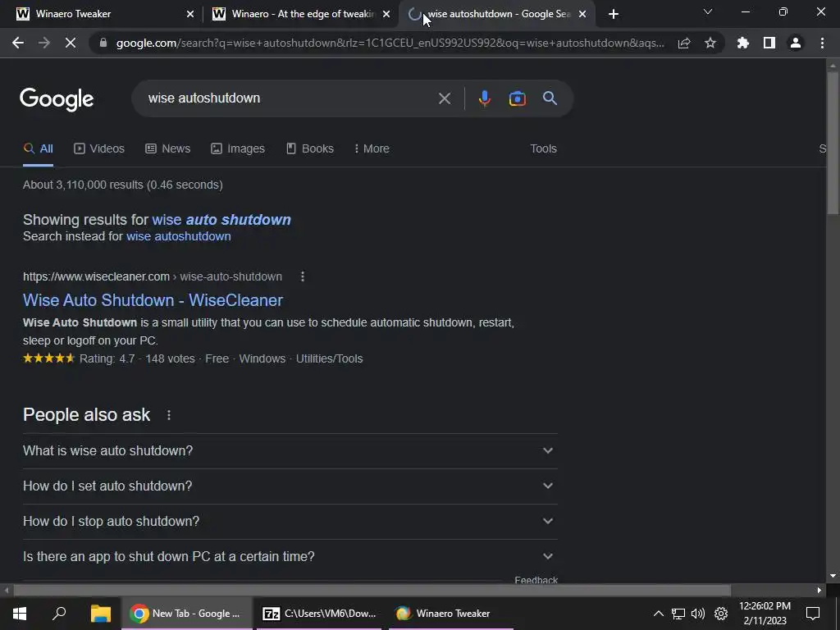The height and width of the screenshot is (630, 840).
Task: Switch to Books results tab
Action: pyautogui.click(x=310, y=149)
